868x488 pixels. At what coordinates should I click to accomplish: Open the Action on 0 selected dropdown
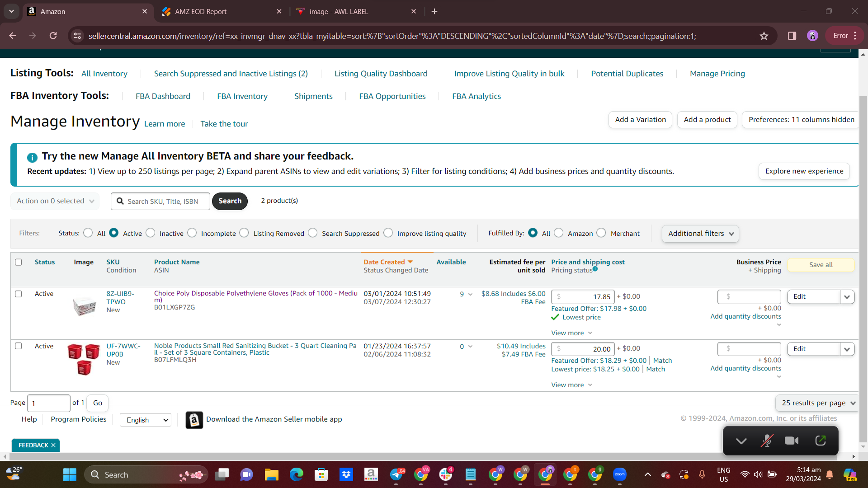pyautogui.click(x=55, y=201)
